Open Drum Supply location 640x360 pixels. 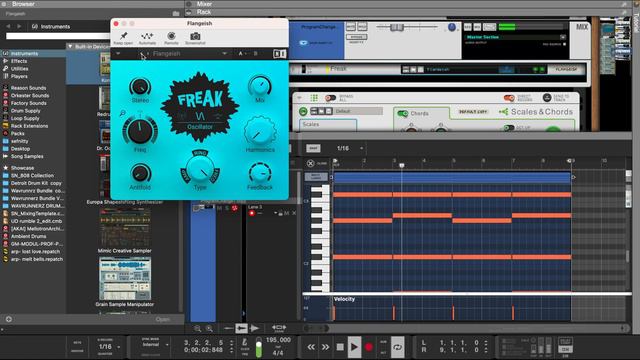click(25, 111)
